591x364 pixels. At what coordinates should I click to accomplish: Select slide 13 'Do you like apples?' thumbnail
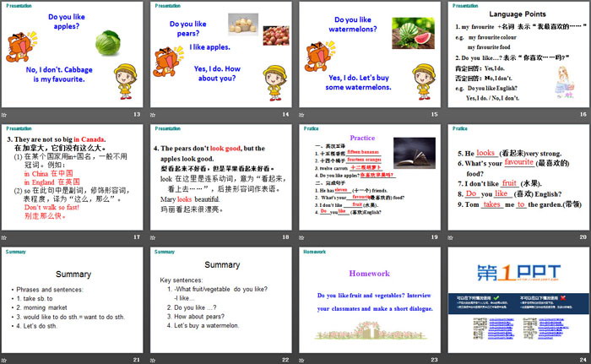[x=72, y=55]
